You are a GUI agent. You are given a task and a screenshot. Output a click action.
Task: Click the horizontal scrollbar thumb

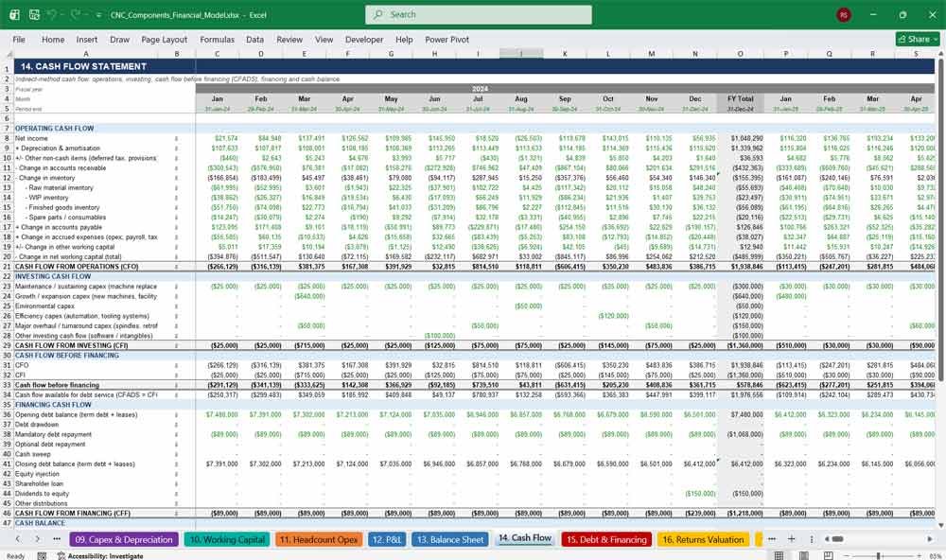point(837,539)
